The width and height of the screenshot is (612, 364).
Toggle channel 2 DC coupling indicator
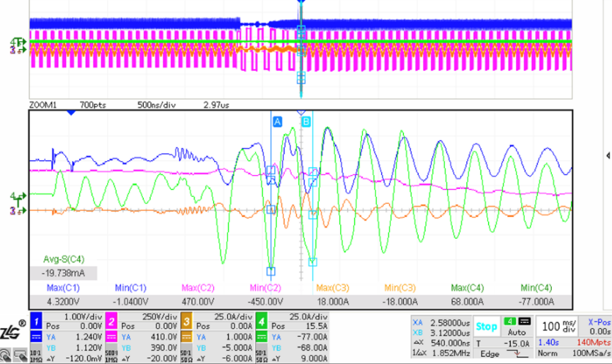(112, 337)
